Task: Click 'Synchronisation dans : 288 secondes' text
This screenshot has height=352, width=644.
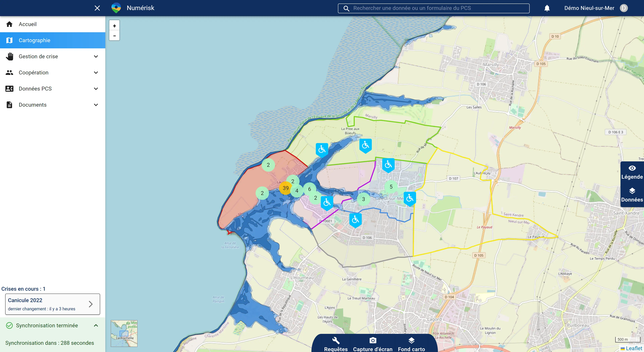Action: click(x=50, y=343)
